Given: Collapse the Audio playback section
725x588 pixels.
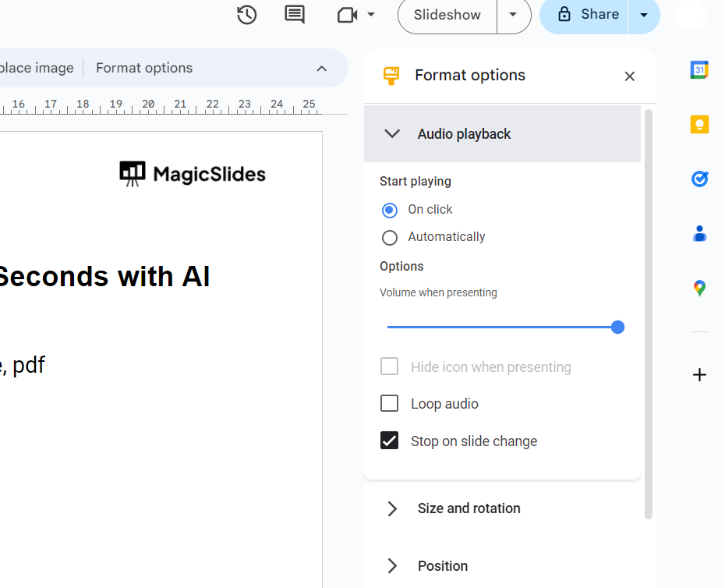Looking at the screenshot, I should click(392, 134).
